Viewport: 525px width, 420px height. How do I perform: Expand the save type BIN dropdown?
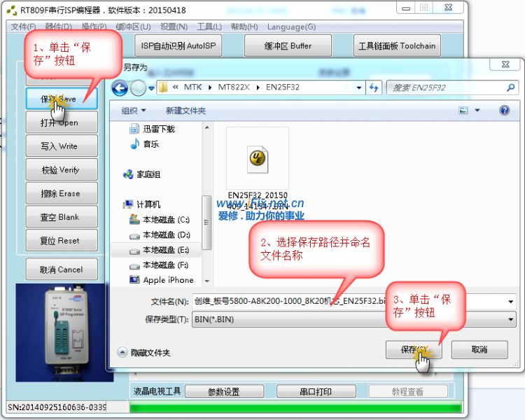pyautogui.click(x=511, y=319)
